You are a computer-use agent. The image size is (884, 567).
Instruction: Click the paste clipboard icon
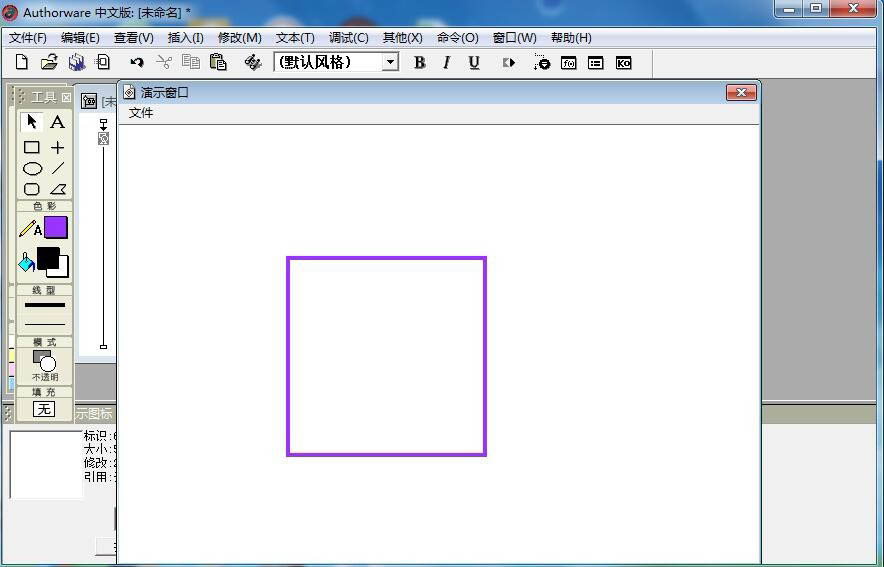click(218, 62)
